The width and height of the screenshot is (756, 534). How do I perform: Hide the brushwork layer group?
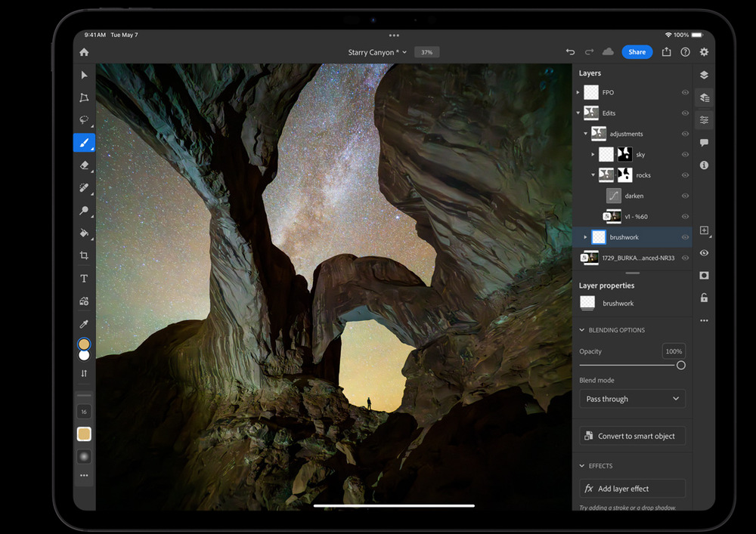685,237
